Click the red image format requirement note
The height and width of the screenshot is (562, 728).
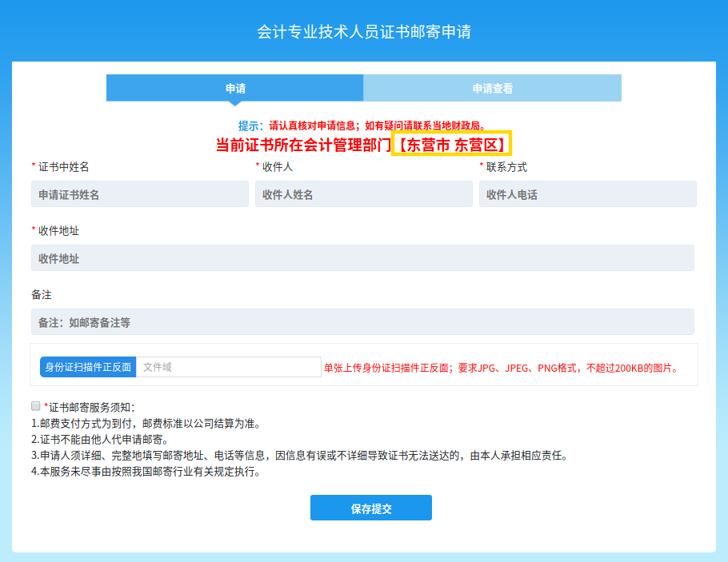[502, 369]
